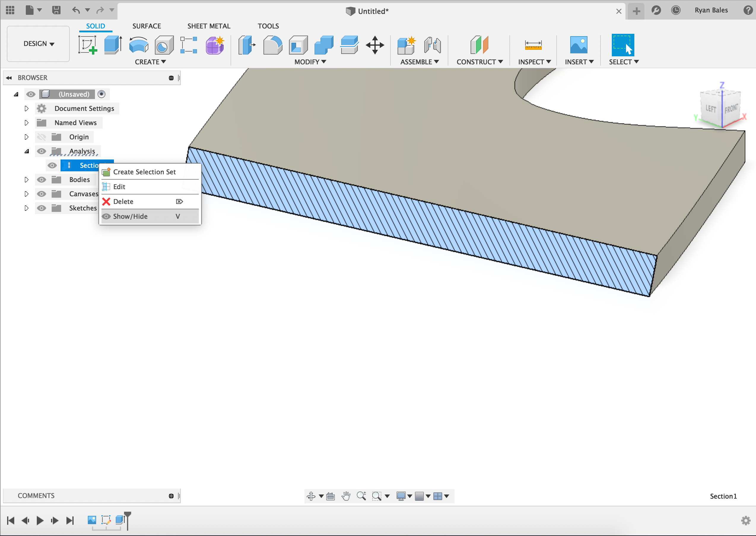Expand the Bodies folder
Image resolution: width=756 pixels, height=536 pixels.
[26, 180]
